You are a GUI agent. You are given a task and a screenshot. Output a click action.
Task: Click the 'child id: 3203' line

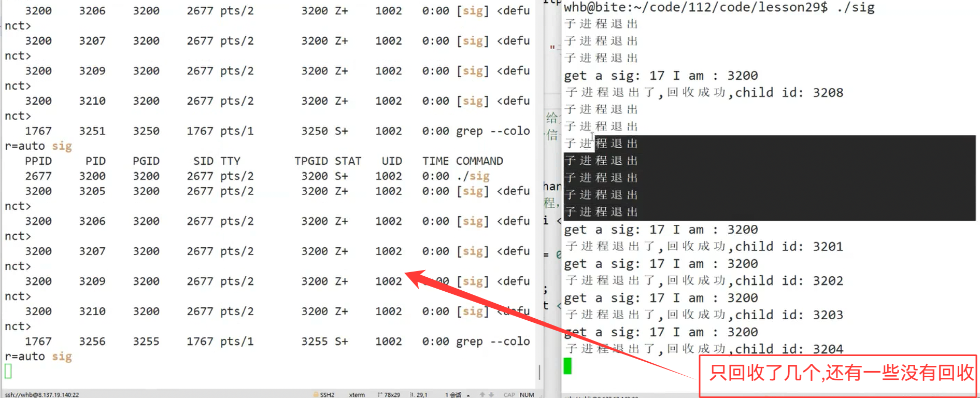pyautogui.click(x=704, y=315)
